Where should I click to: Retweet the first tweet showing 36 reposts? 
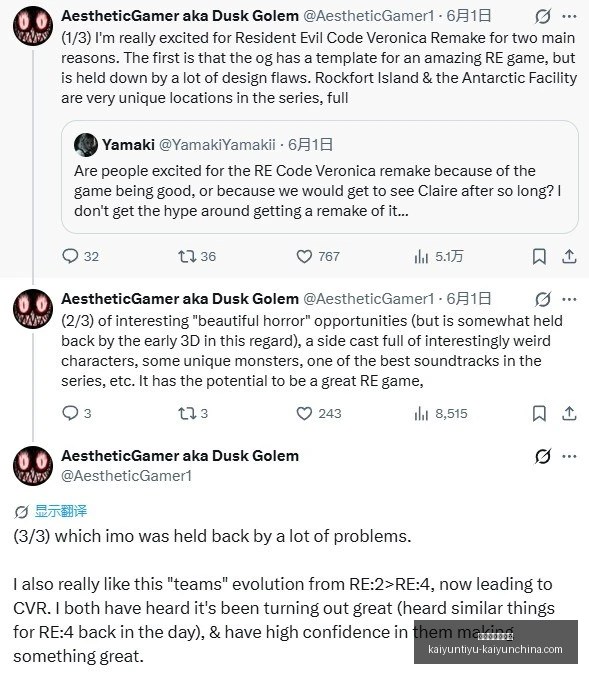pos(197,257)
